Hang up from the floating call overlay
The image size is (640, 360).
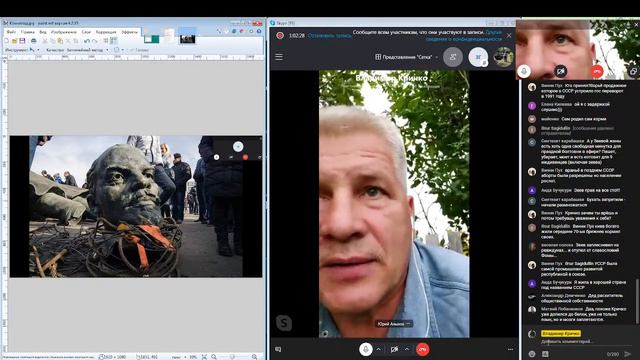597,71
